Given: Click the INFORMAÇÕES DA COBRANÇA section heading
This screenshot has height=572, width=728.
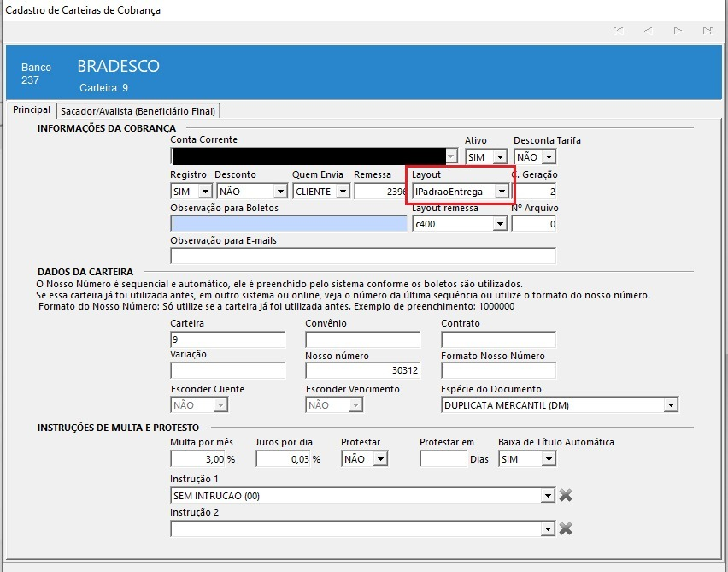Looking at the screenshot, I should click(107, 128).
